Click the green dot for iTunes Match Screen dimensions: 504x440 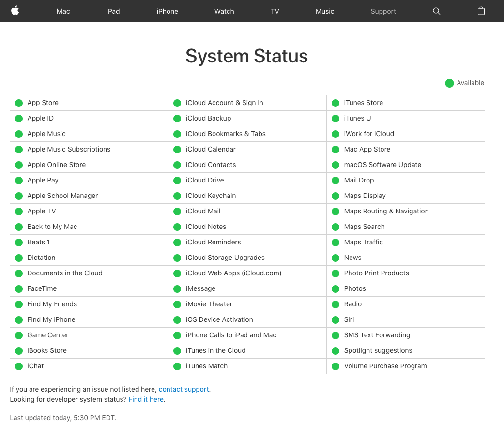(177, 366)
